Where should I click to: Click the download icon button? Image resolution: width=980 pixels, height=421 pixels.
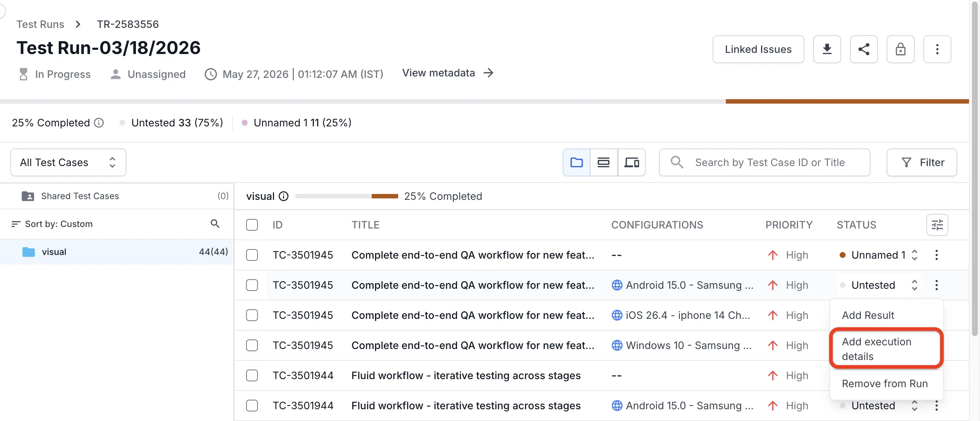point(827,49)
